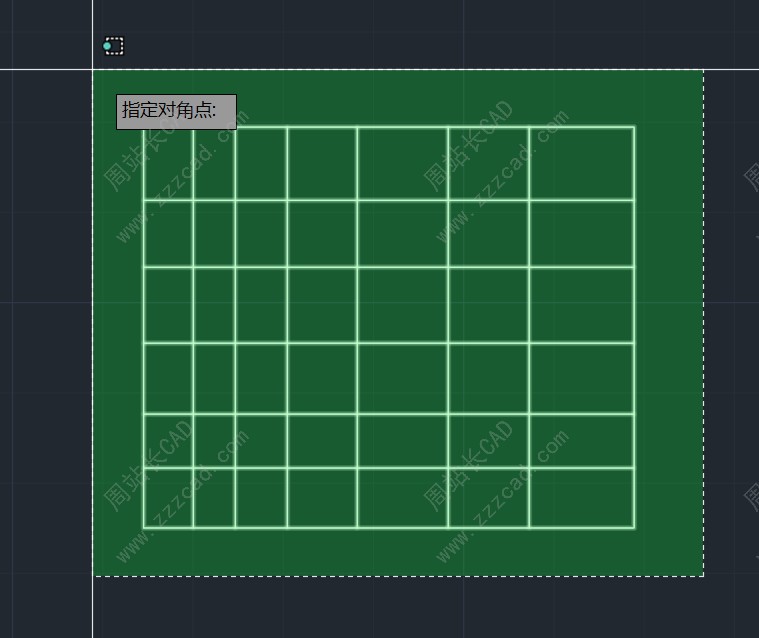Viewport: 759px width, 638px height.
Task: Select the grid's bottommost horizontal line
Action: coord(400,527)
